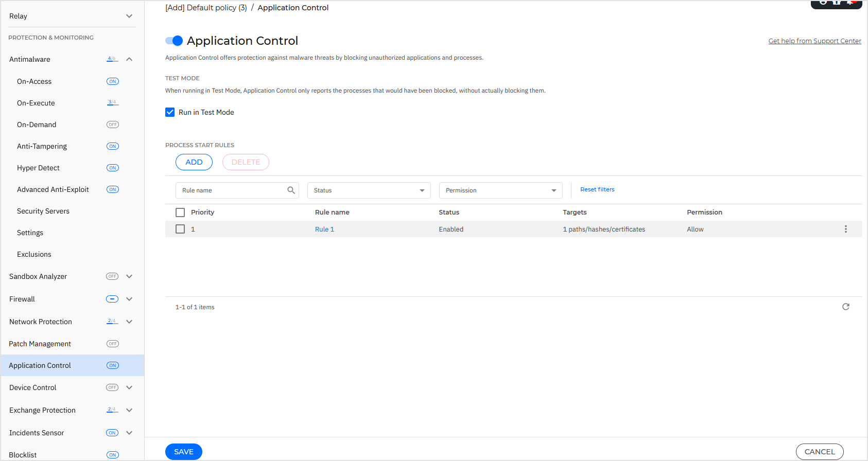
Task: Open On-Access in sidebar
Action: pos(34,81)
